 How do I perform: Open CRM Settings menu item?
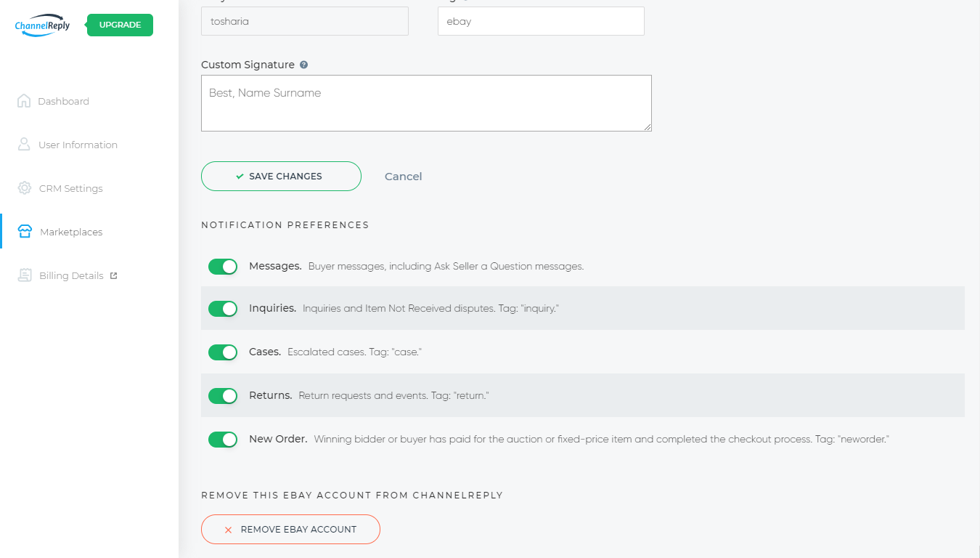pos(70,188)
